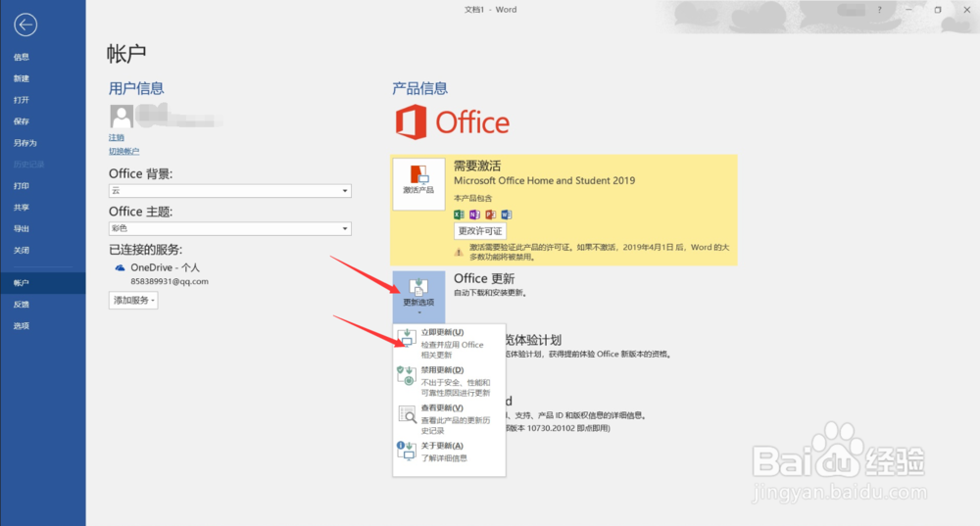Click the PowerPoint product icon

coord(490,215)
